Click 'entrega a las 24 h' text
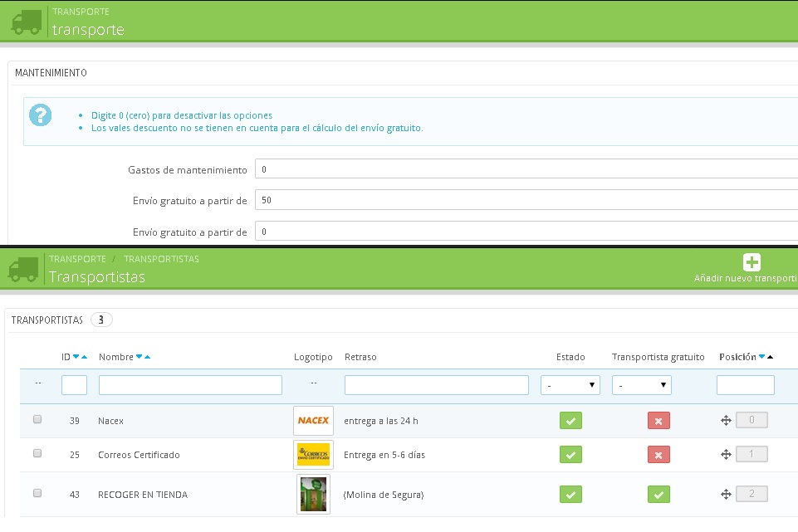The image size is (798, 532). [380, 421]
